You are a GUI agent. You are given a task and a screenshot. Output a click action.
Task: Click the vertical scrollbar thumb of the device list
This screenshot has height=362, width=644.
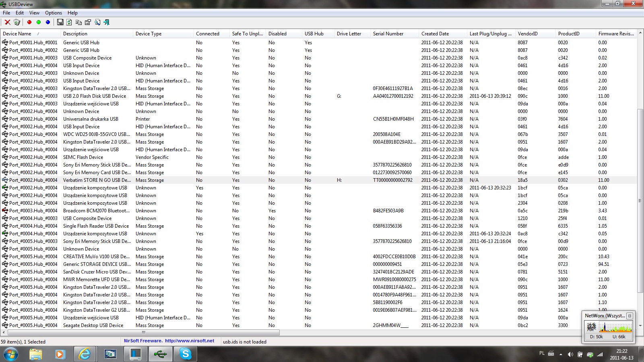pos(640,201)
